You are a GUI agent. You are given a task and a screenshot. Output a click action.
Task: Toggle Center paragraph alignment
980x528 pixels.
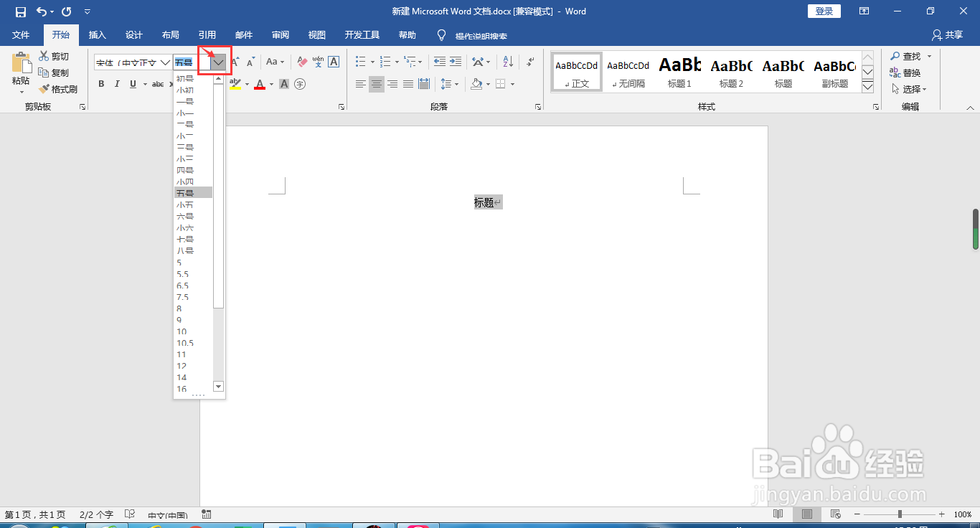pyautogui.click(x=377, y=84)
